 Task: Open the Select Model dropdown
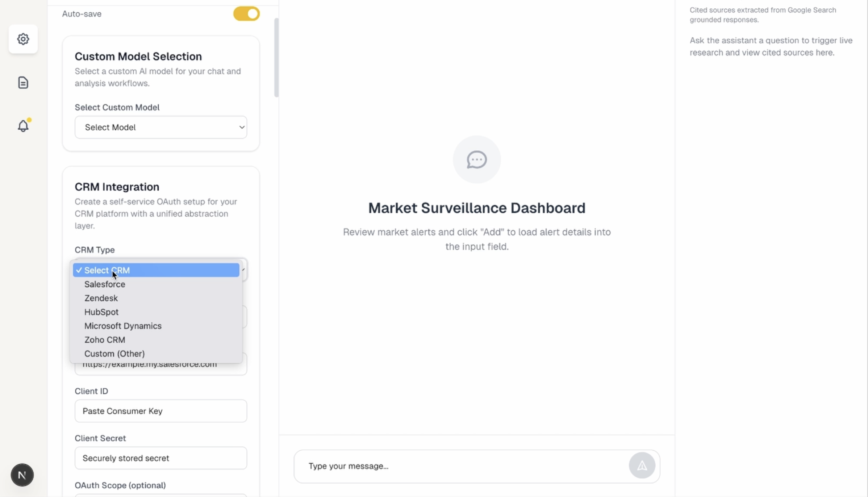pyautogui.click(x=160, y=127)
